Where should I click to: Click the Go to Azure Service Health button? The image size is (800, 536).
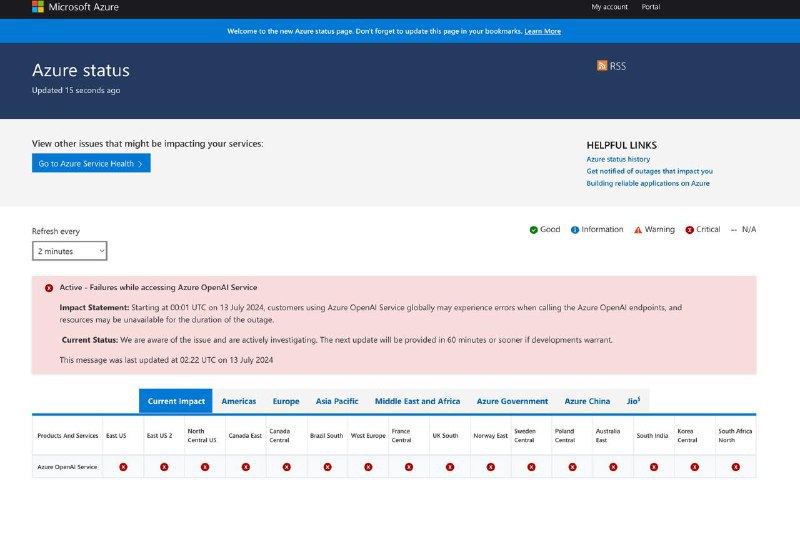coord(91,163)
